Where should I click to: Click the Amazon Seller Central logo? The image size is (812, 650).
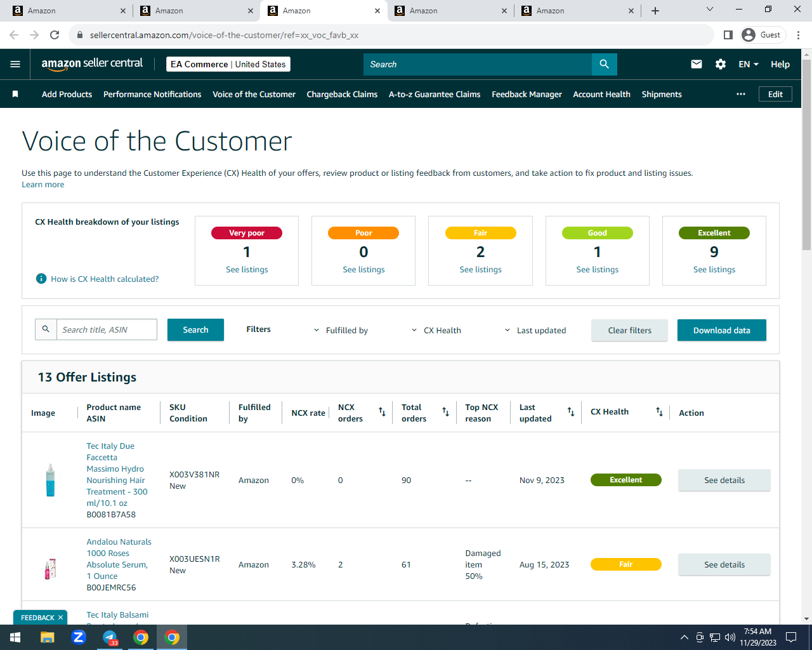click(x=92, y=63)
